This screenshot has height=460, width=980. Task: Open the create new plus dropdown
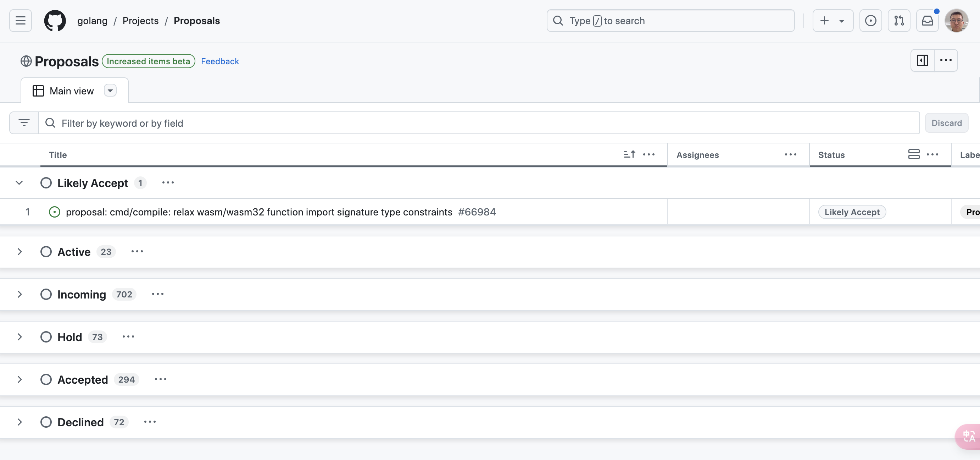point(833,21)
